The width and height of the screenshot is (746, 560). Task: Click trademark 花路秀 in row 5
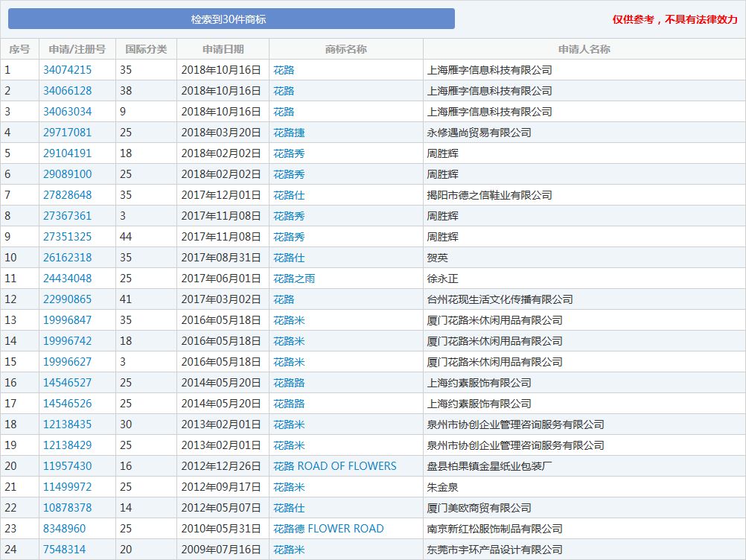(x=289, y=153)
